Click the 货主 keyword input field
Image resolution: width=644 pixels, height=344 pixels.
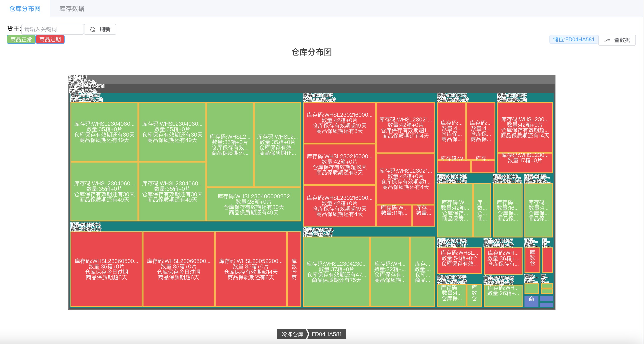[52, 29]
